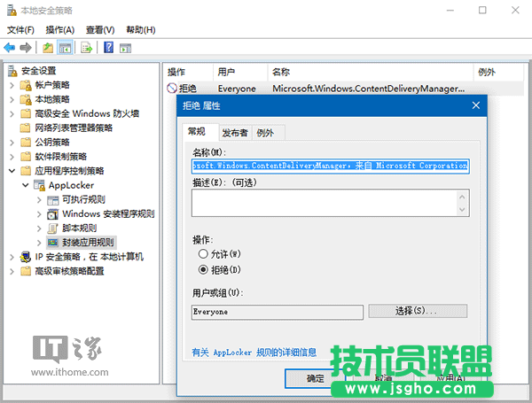The height and width of the screenshot is (403, 532).
Task: Select the 拒绝 rule deny icon in list
Action: pyautogui.click(x=172, y=89)
